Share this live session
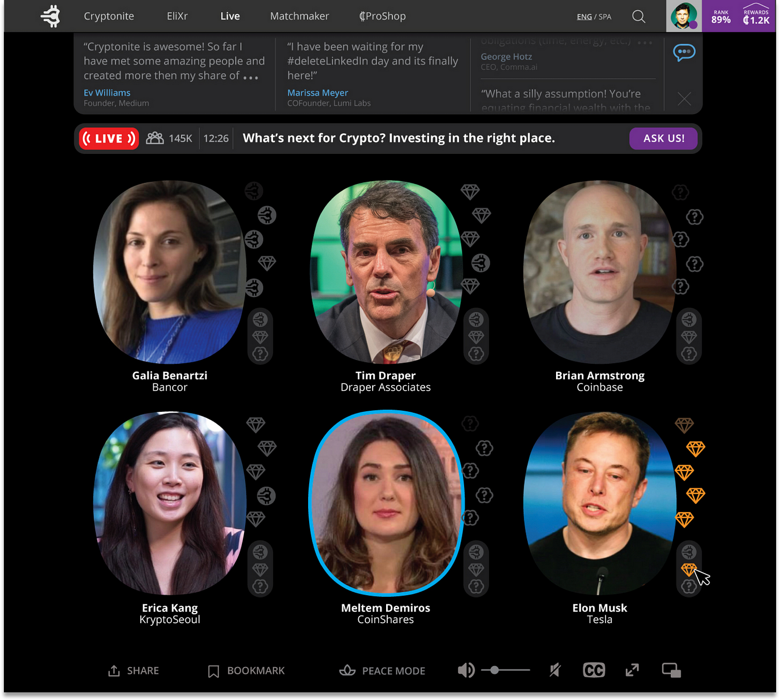Viewport: 780px width, 700px height. click(x=133, y=670)
